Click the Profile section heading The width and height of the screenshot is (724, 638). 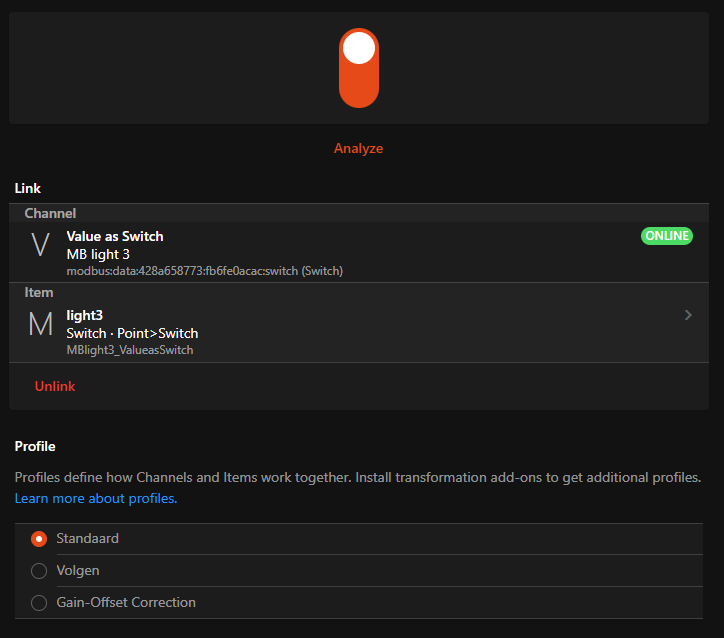pos(35,446)
